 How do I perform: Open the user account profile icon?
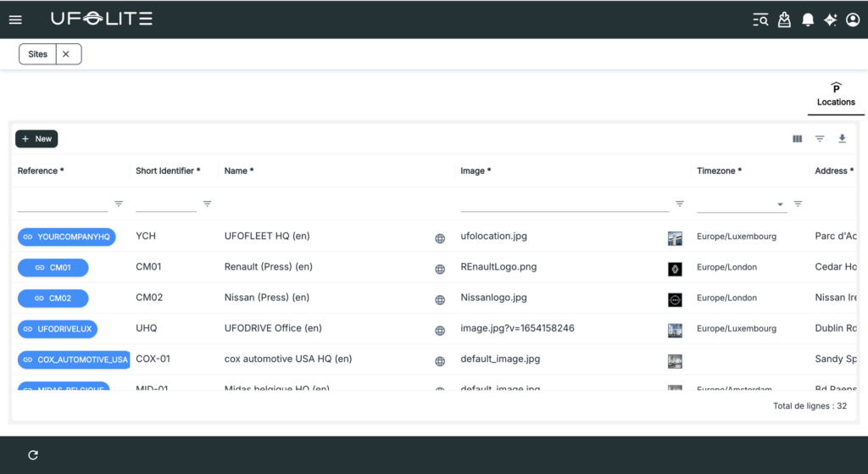pos(853,20)
